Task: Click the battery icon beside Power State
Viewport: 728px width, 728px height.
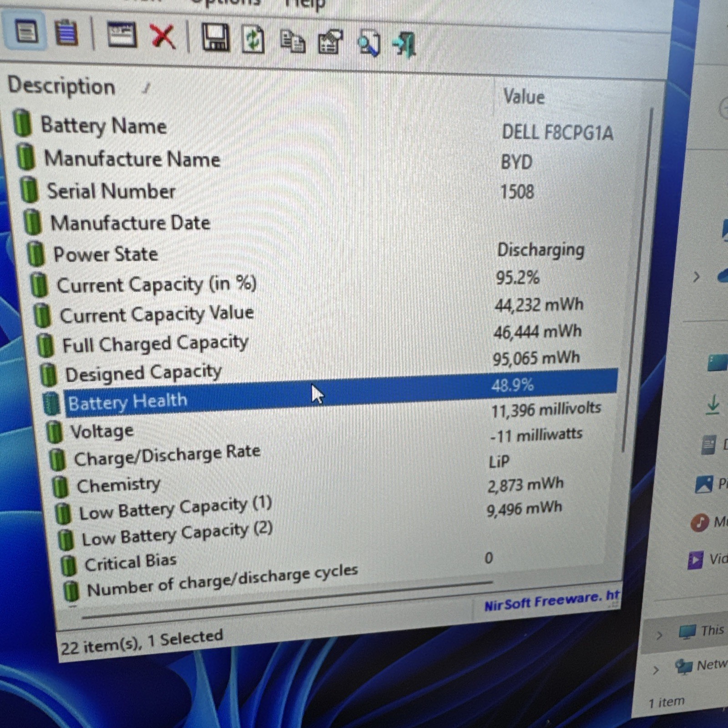Action: [x=35, y=253]
